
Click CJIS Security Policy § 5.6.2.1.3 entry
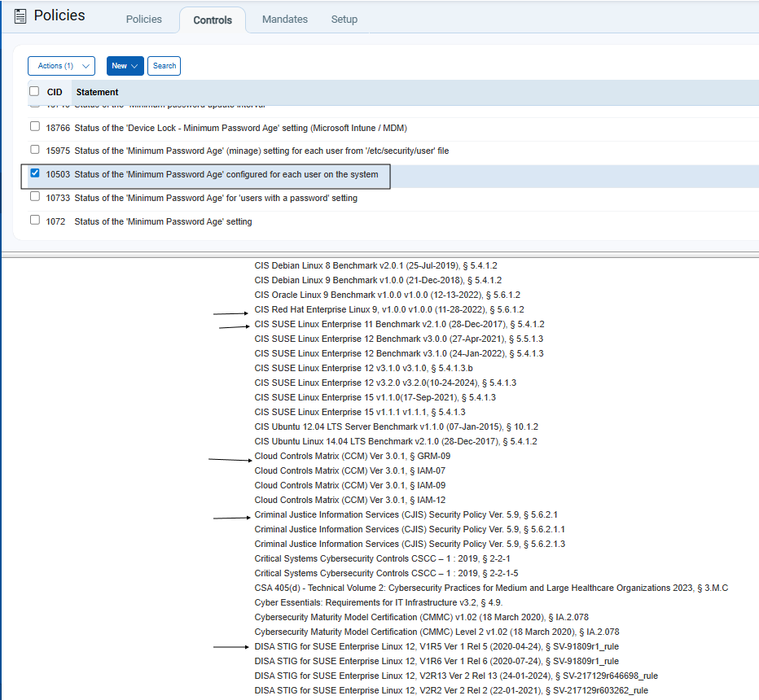(x=410, y=545)
